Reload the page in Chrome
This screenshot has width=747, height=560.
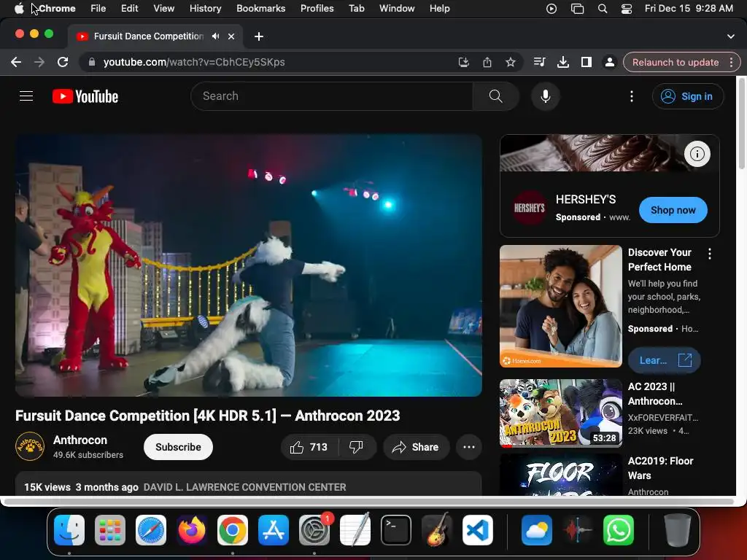pyautogui.click(x=63, y=62)
